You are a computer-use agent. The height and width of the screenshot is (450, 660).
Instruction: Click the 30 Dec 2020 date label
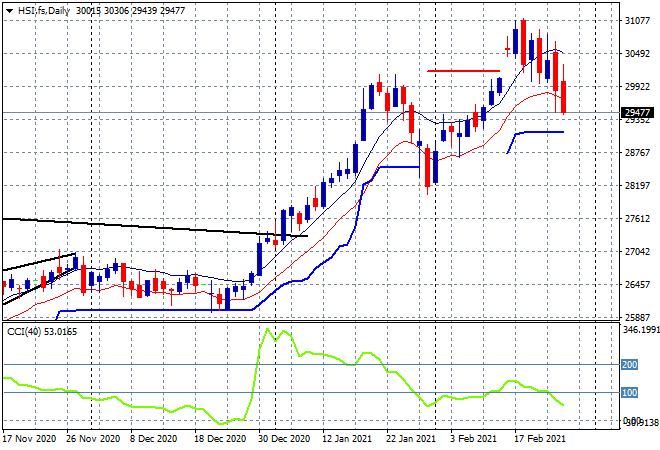coord(284,439)
